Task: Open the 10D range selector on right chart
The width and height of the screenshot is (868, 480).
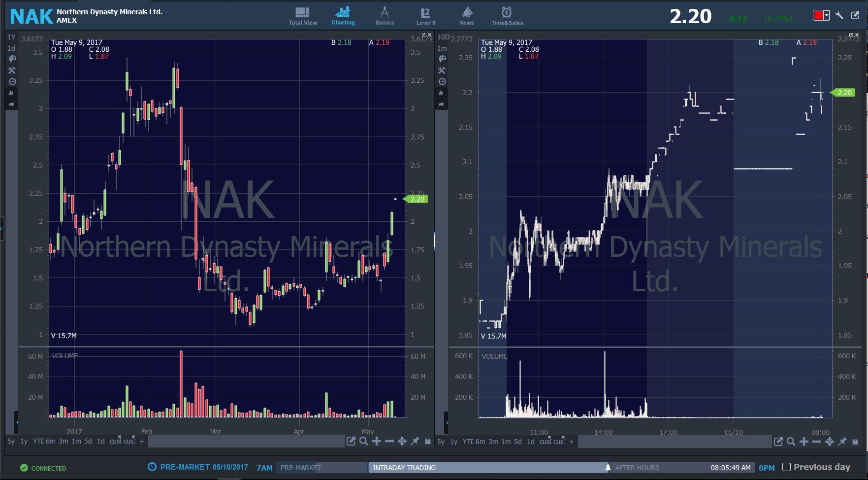Action: click(443, 37)
